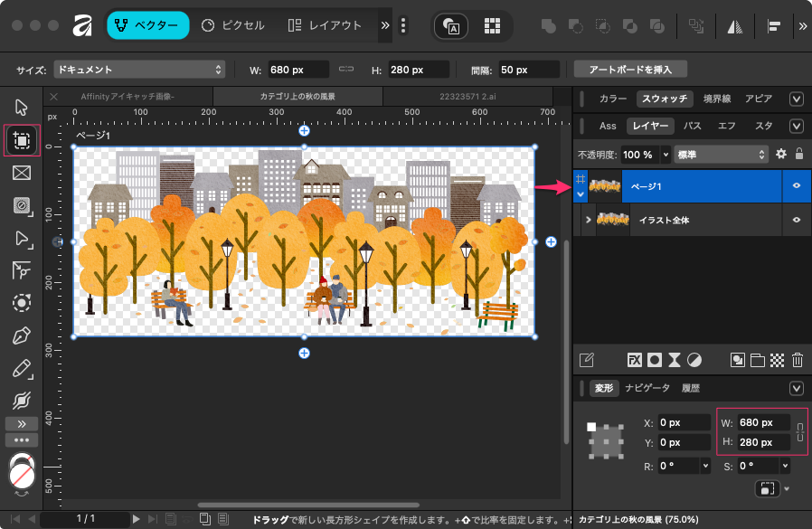Viewport: 812px width, 529px height.
Task: Click the FX layer effects icon
Action: pyautogui.click(x=634, y=360)
